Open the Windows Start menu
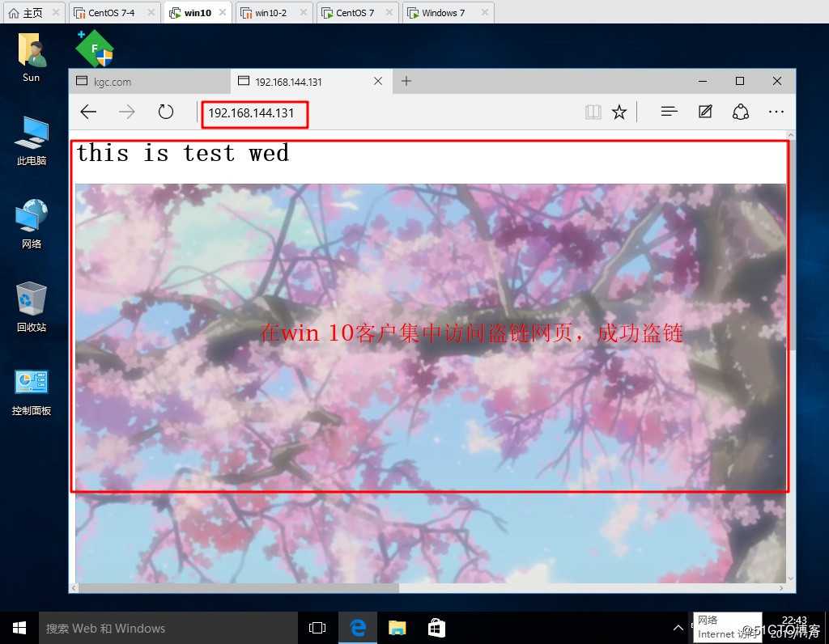This screenshot has height=644, width=829. point(19,628)
